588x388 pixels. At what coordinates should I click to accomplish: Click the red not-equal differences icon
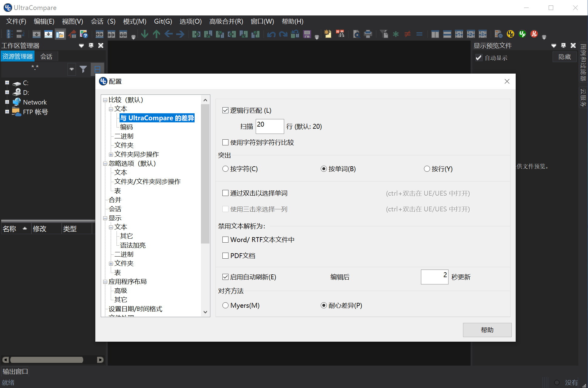(x=407, y=34)
